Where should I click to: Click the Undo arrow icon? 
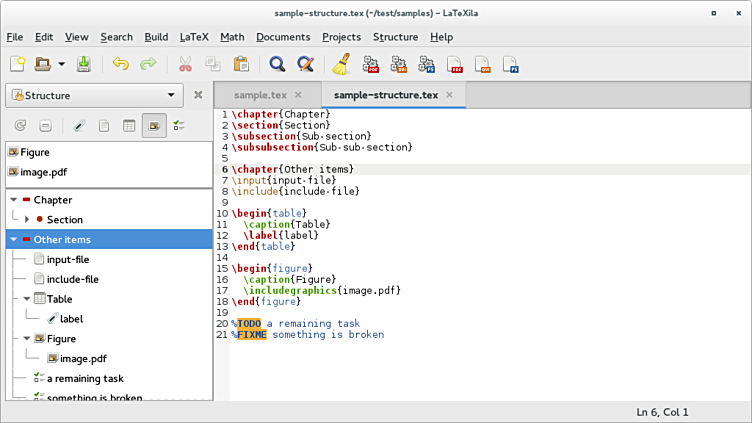click(121, 64)
